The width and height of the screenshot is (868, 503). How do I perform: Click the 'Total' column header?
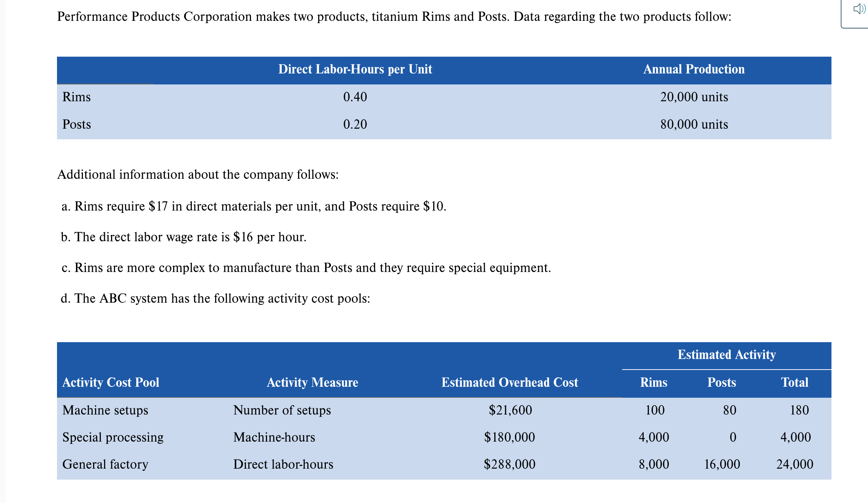[x=795, y=382]
